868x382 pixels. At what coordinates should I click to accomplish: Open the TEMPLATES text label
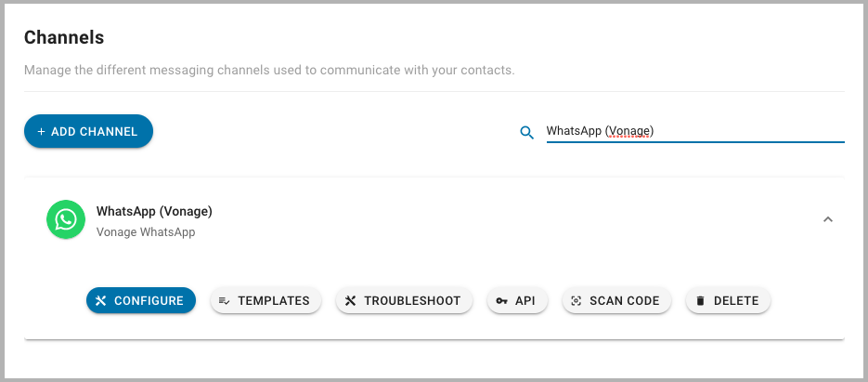pos(274,300)
